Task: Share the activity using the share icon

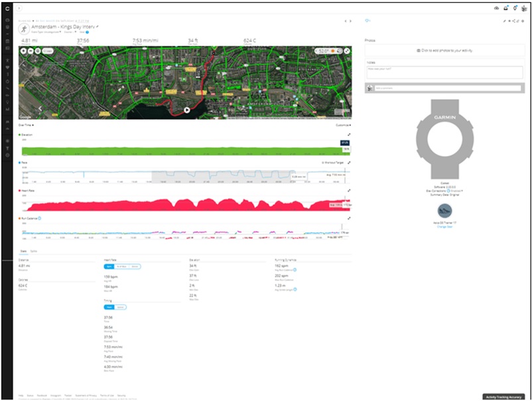Action: pyautogui.click(x=514, y=21)
